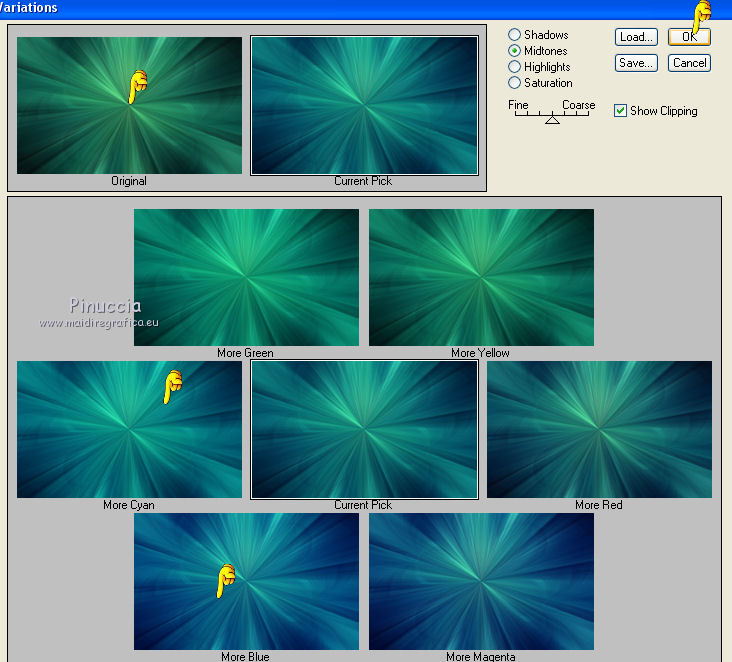Select the Highlights radio button

point(514,67)
